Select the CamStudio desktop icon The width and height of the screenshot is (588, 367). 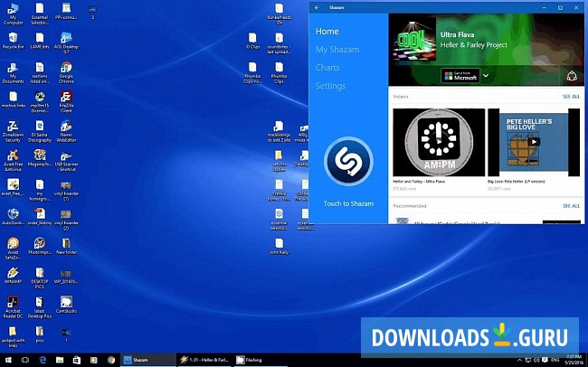[66, 305]
